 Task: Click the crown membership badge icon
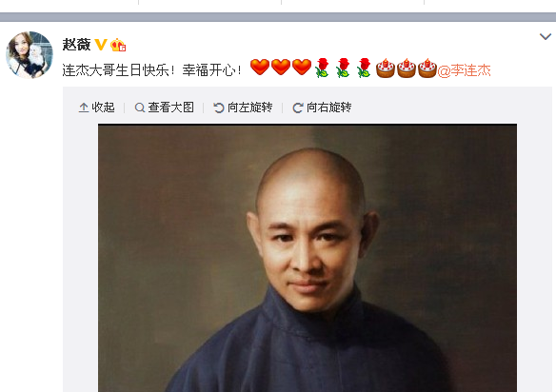click(118, 45)
